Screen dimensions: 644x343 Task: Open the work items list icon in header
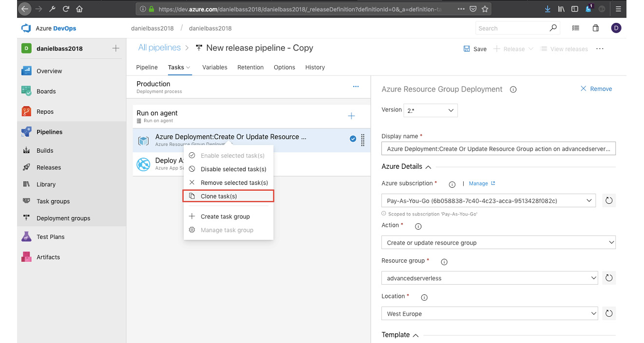point(576,28)
